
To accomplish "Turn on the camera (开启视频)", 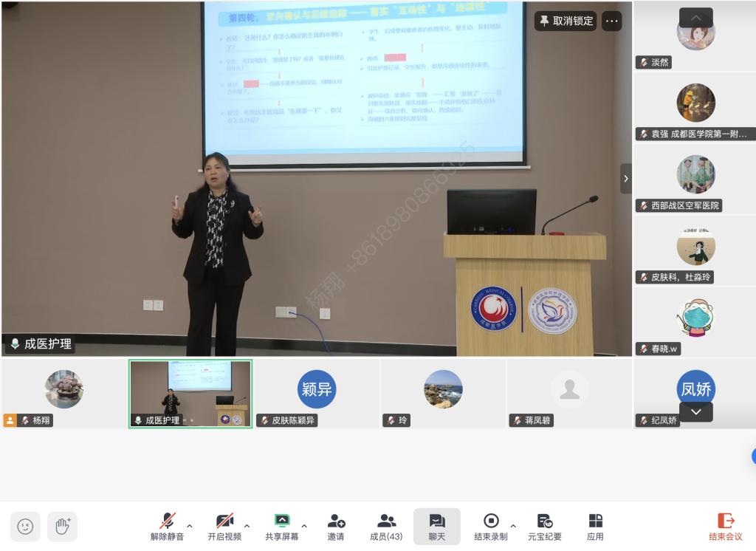I will pyautogui.click(x=224, y=526).
